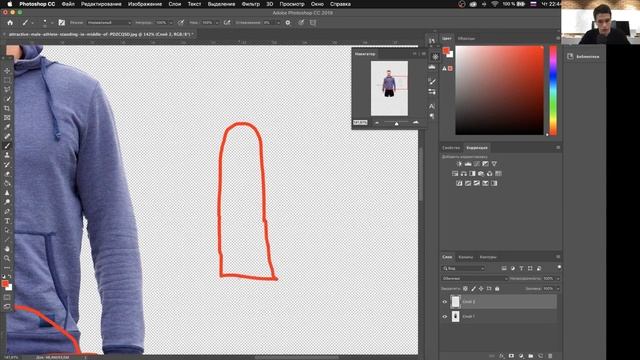Open the Изображение menu
Screen dimensions: 640x360
click(145, 4)
